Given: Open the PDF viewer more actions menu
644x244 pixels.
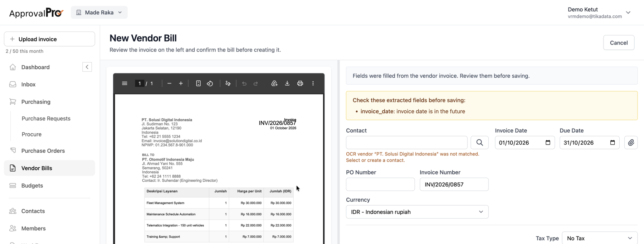Looking at the screenshot, I should coord(313,83).
